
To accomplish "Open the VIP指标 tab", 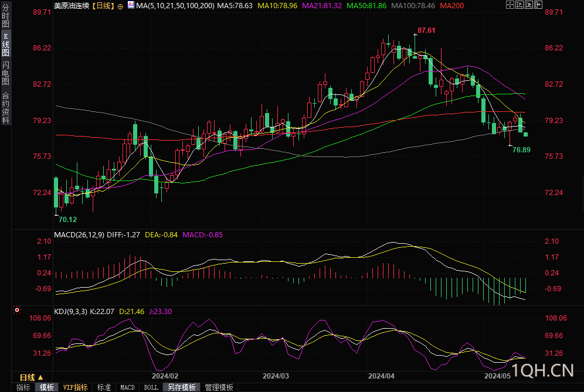I will tap(75, 387).
